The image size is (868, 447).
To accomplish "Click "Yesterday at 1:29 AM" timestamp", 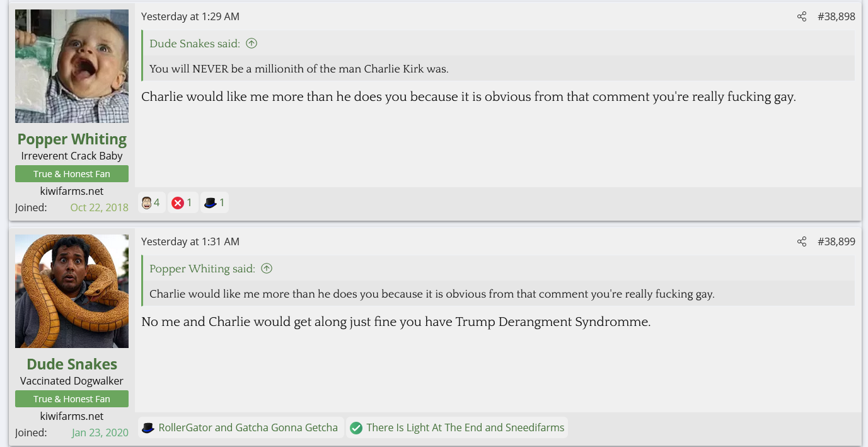I will point(190,17).
